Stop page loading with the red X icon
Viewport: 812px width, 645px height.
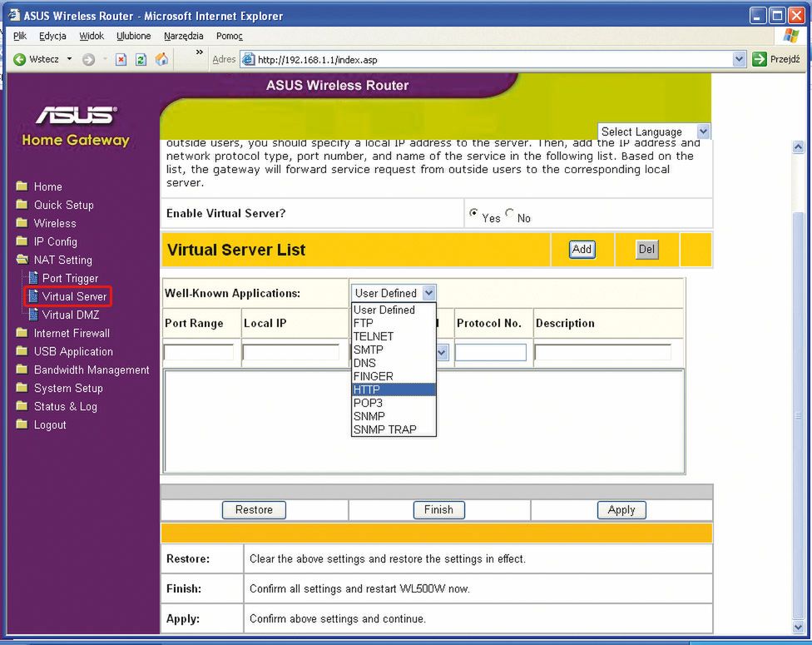[121, 60]
